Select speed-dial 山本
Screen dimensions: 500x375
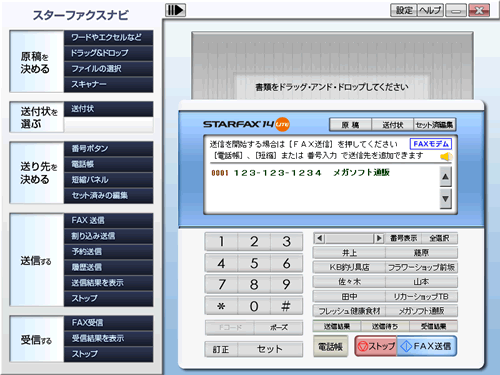coord(421,282)
